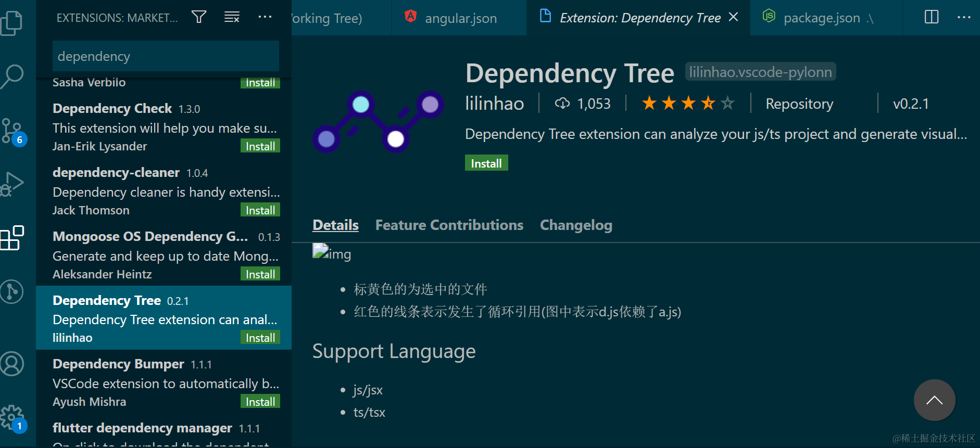The height and width of the screenshot is (448, 980).
Task: Select Dependency Check in extension list
Action: pos(164,127)
